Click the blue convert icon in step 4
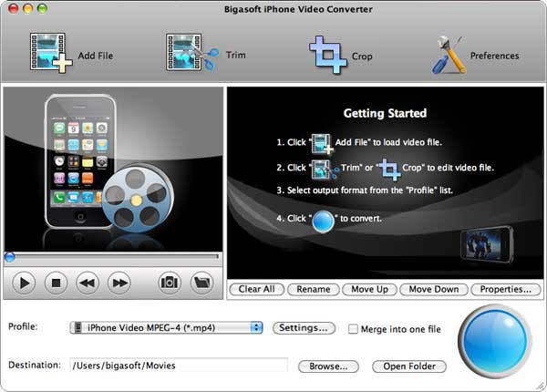The image size is (547, 392). (x=323, y=222)
